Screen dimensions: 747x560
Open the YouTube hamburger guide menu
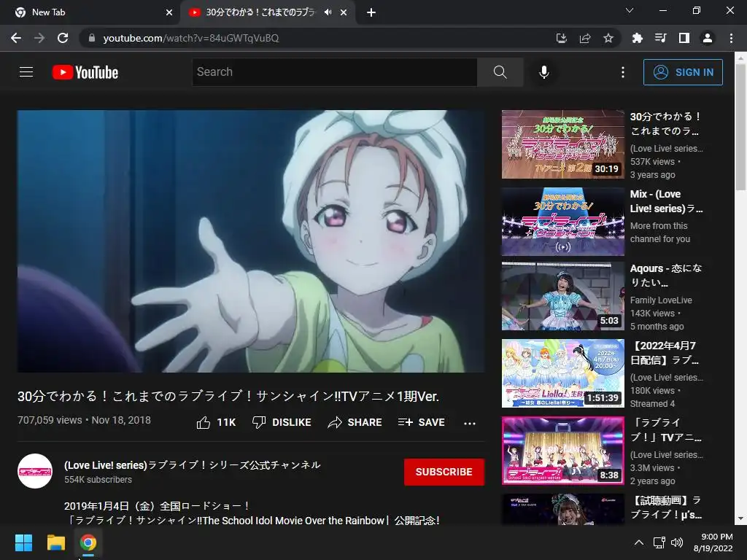[x=26, y=72]
